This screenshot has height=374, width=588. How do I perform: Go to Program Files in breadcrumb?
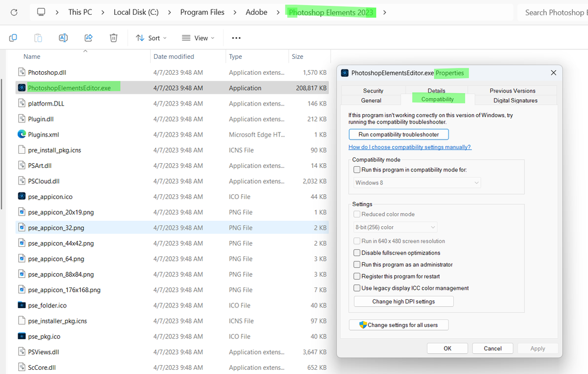(202, 12)
